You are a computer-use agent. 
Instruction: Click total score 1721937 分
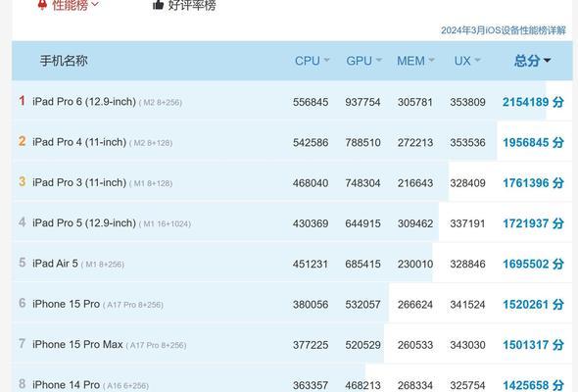(533, 223)
